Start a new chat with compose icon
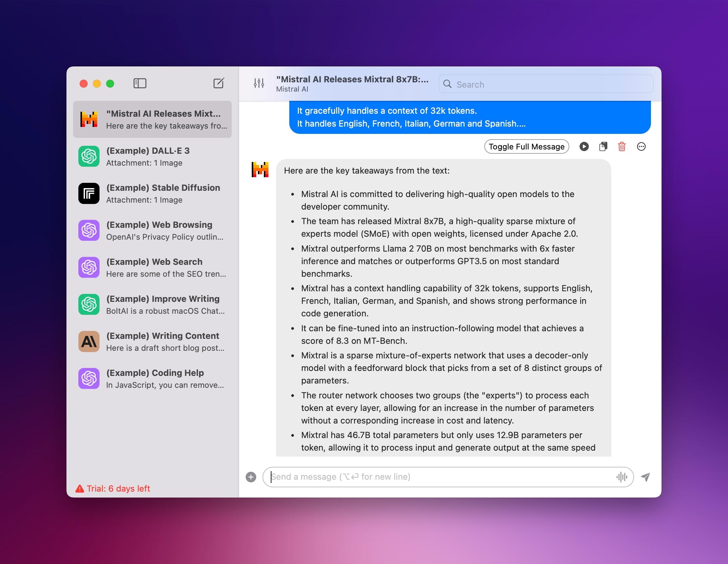This screenshot has height=564, width=728. [x=219, y=83]
